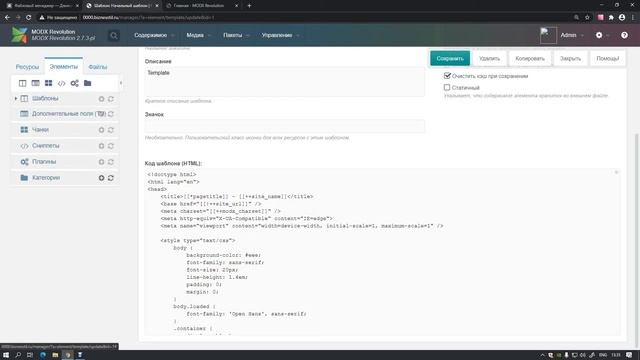Open the Медиа dropdown menu
Image resolution: width=640 pixels, height=360 pixels.
tap(198, 36)
